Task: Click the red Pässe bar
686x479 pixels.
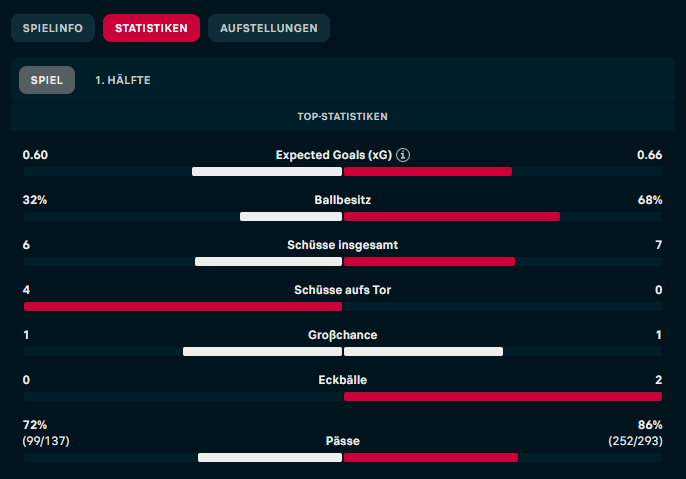Action: 431,457
